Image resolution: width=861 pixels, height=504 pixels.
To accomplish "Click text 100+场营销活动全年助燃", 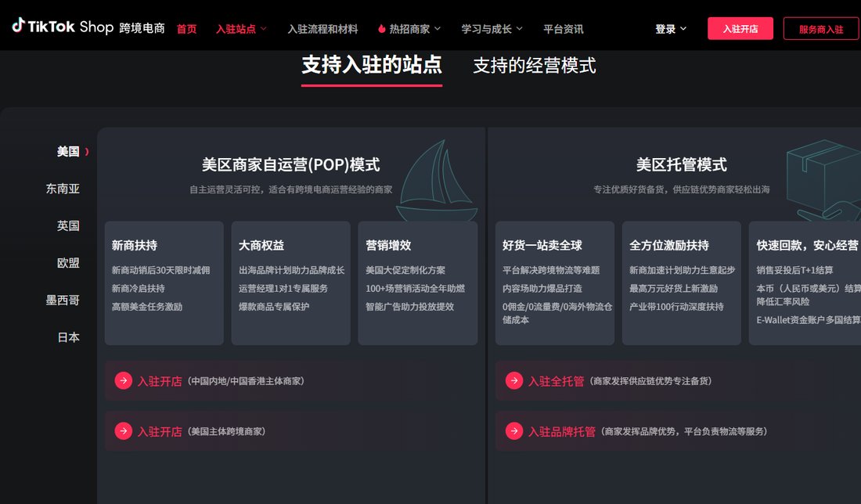I will tap(415, 288).
